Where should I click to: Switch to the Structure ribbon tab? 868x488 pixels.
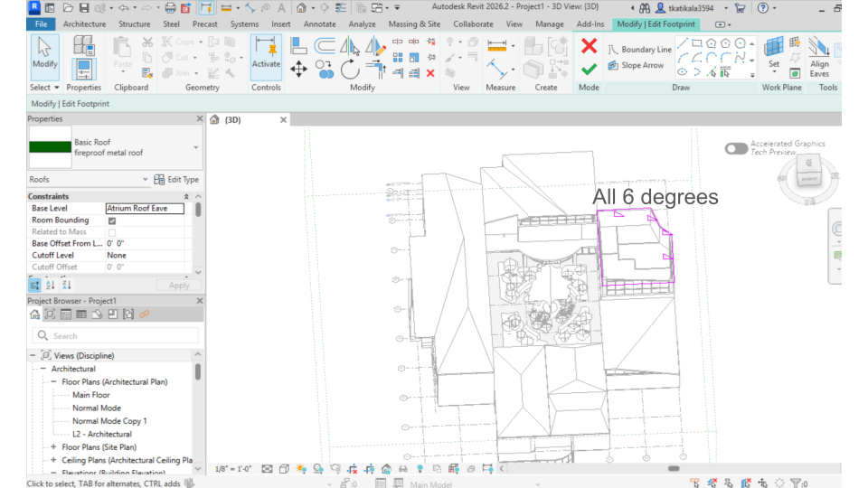tap(134, 24)
